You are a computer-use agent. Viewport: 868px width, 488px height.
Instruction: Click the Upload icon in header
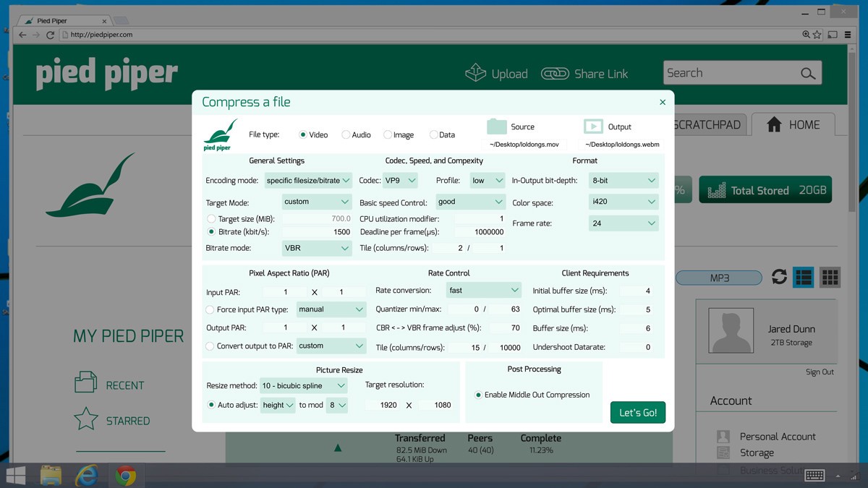coord(475,73)
